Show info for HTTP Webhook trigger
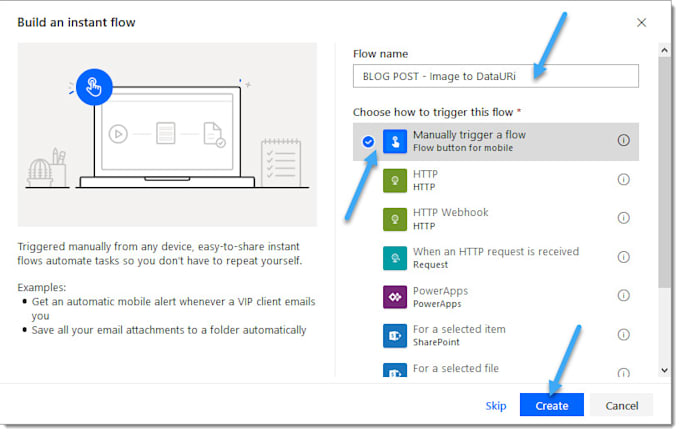 click(x=623, y=218)
